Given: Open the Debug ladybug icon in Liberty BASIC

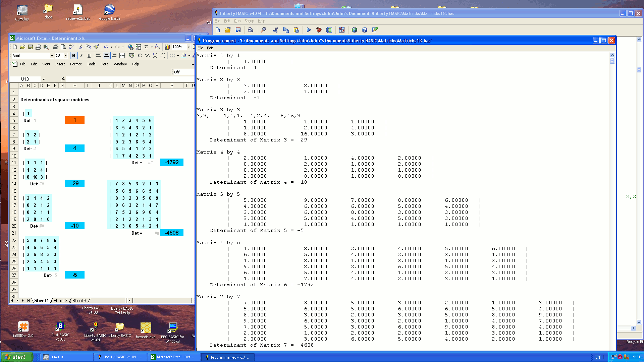Looking at the screenshot, I should point(319,30).
